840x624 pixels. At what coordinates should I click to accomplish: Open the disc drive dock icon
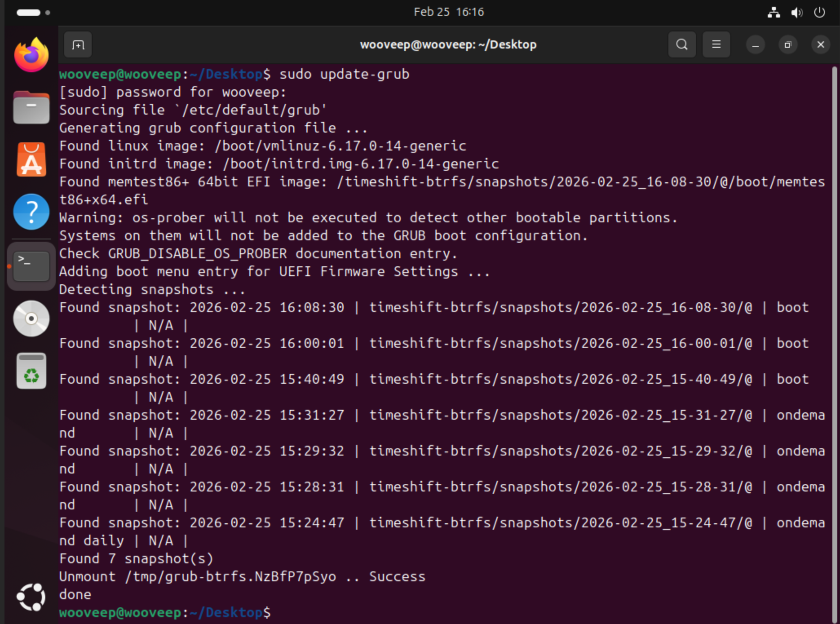click(31, 319)
